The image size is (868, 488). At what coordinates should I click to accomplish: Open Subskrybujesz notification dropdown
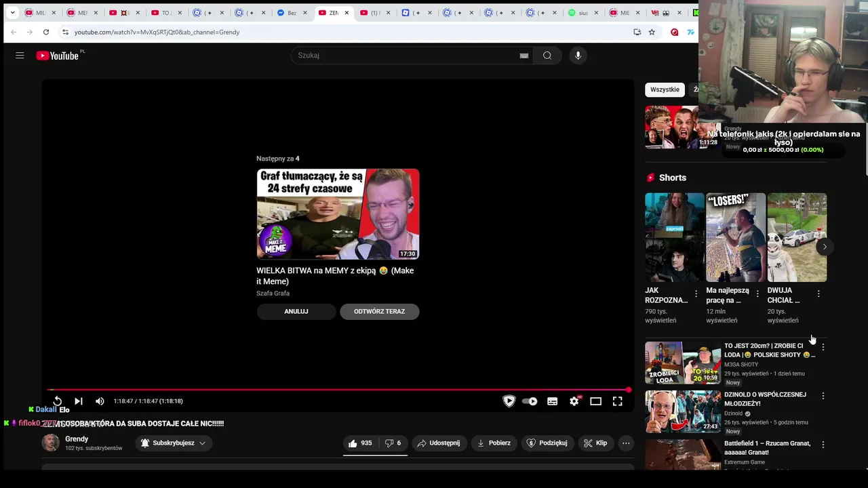[174, 443]
